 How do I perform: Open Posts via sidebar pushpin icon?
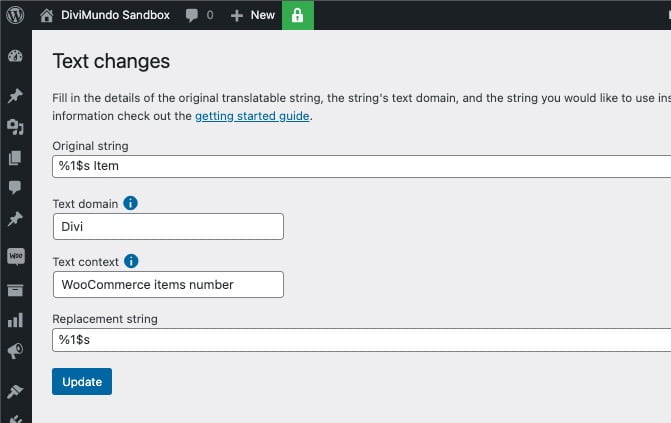tap(15, 95)
